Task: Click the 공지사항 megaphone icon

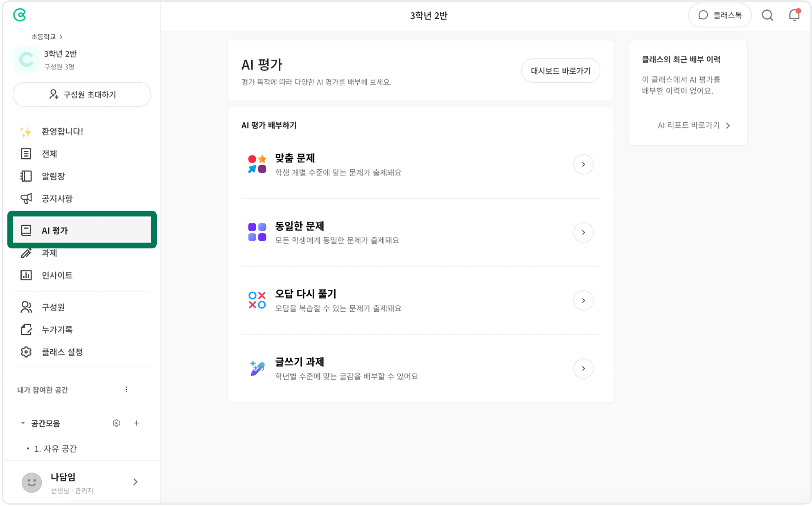Action: [x=26, y=198]
